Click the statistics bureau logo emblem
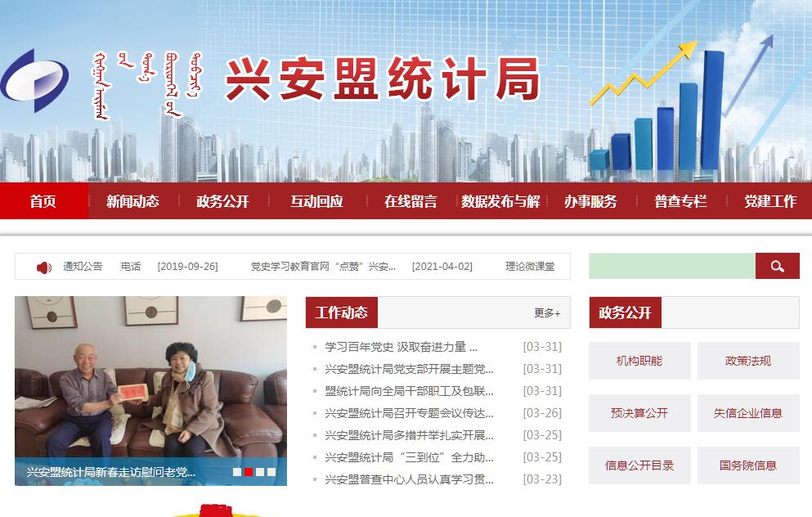 [34, 81]
